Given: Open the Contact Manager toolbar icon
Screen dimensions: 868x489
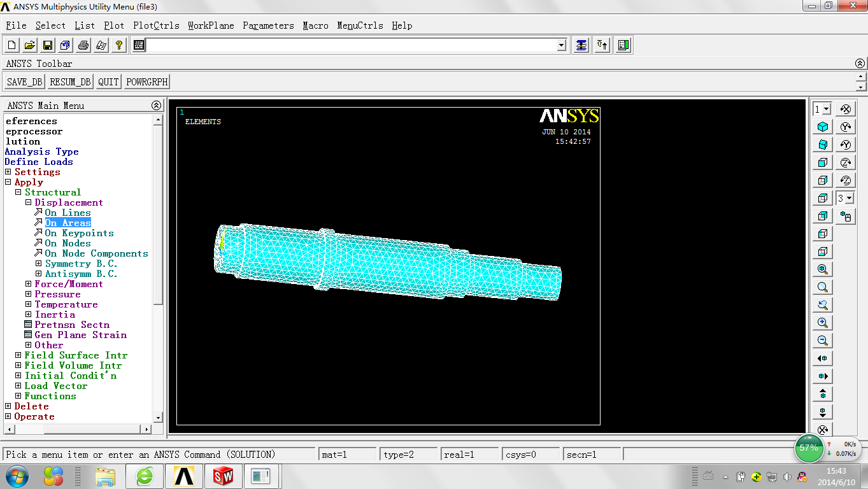Looking at the screenshot, I should [x=623, y=45].
